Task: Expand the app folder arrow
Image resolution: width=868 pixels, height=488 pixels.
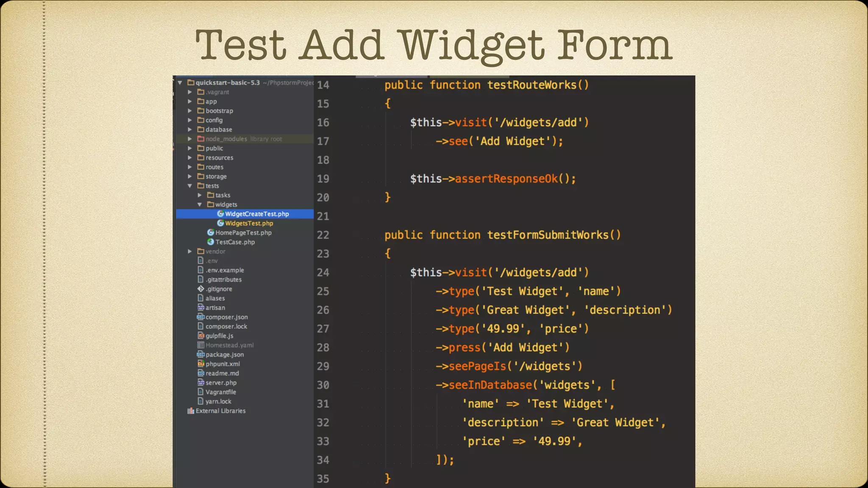Action: pyautogui.click(x=190, y=101)
